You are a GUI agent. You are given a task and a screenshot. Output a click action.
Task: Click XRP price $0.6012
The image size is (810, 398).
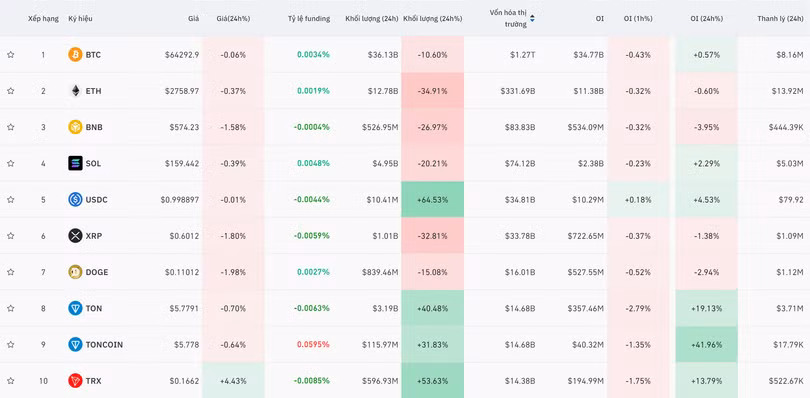[x=184, y=236]
